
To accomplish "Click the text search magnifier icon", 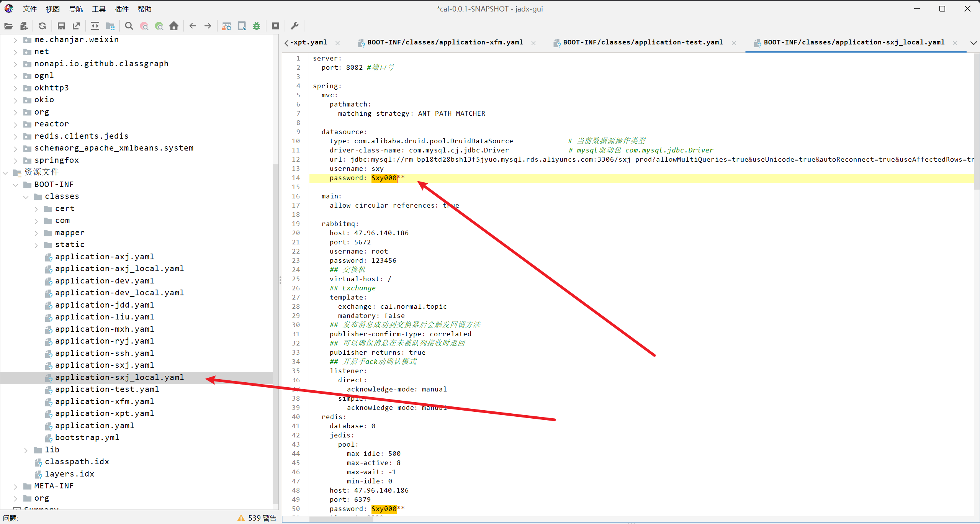I will pos(129,26).
